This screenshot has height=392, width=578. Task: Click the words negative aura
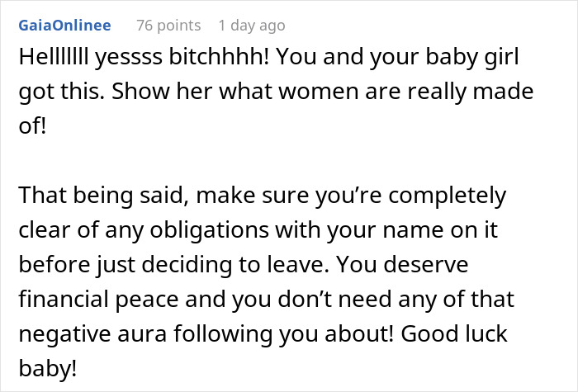pyautogui.click(x=92, y=333)
